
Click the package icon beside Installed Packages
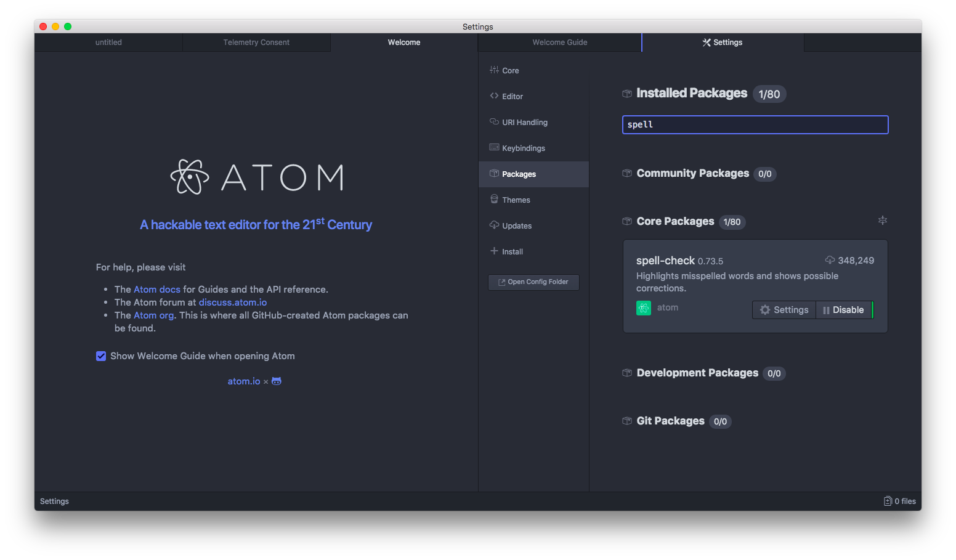click(627, 94)
